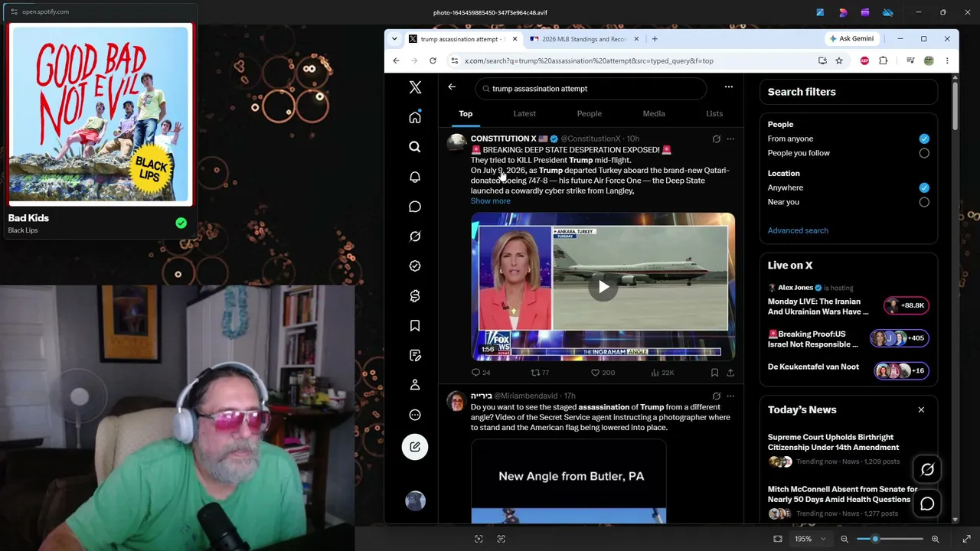Screen dimensions: 980x551
Task: Click the Chrome back arrow
Action: (x=396, y=60)
